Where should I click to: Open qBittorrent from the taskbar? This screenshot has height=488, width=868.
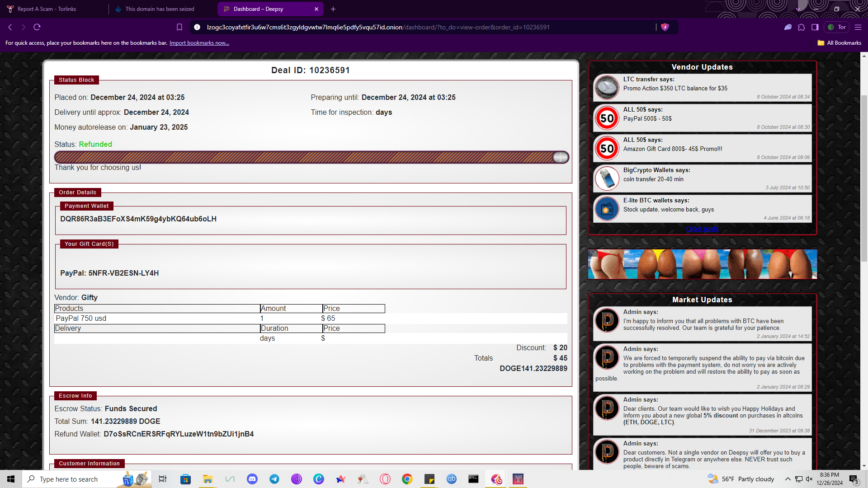point(452,479)
